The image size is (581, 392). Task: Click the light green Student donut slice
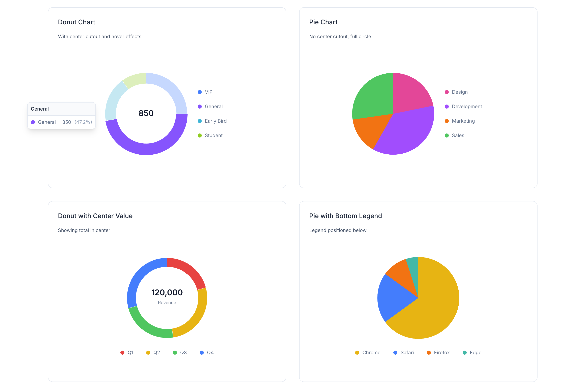pos(136,80)
